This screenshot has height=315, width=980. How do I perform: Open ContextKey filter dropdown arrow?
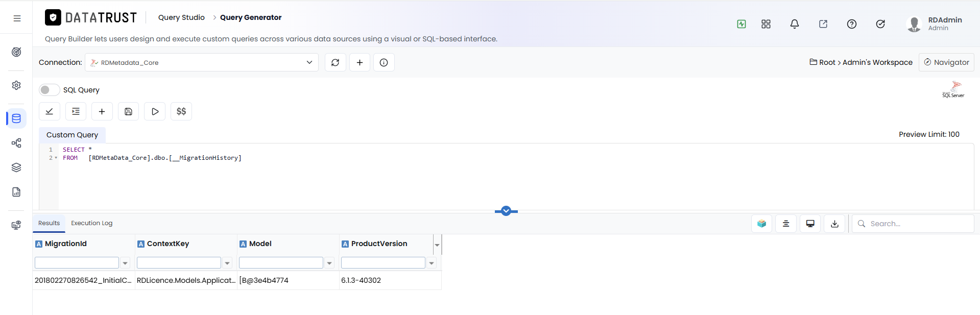(227, 263)
